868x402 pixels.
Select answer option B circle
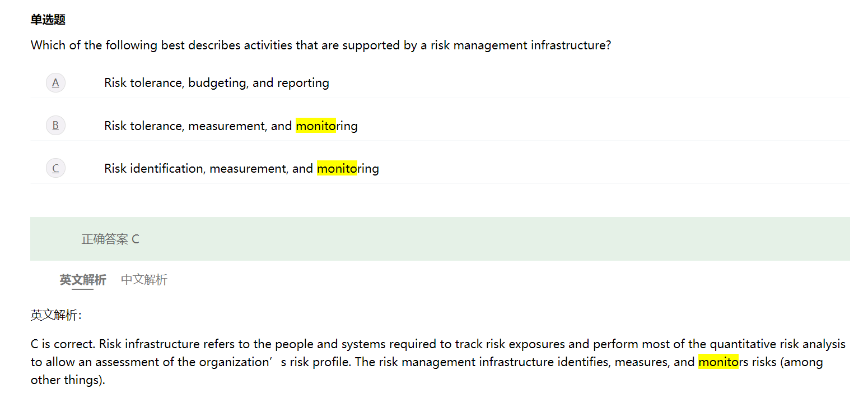click(x=55, y=126)
